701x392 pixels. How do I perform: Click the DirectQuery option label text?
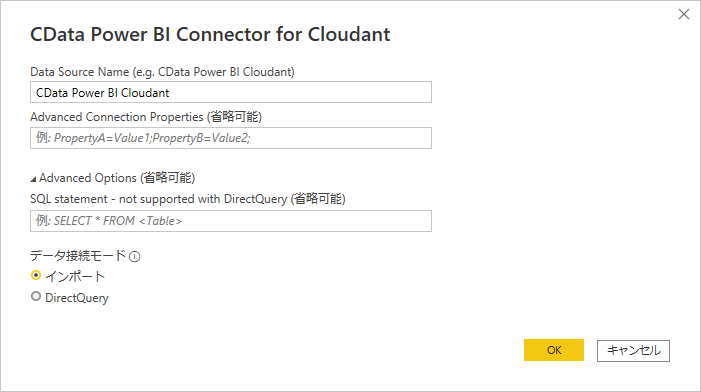pyautogui.click(x=77, y=298)
